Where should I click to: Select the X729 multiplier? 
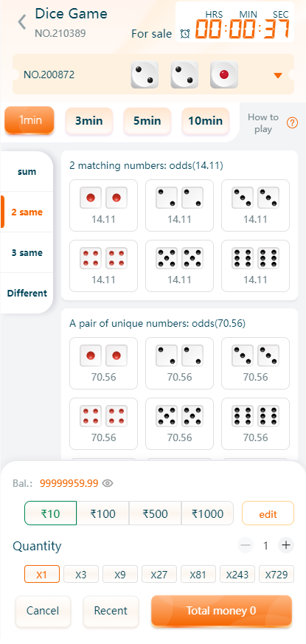pyautogui.click(x=277, y=574)
